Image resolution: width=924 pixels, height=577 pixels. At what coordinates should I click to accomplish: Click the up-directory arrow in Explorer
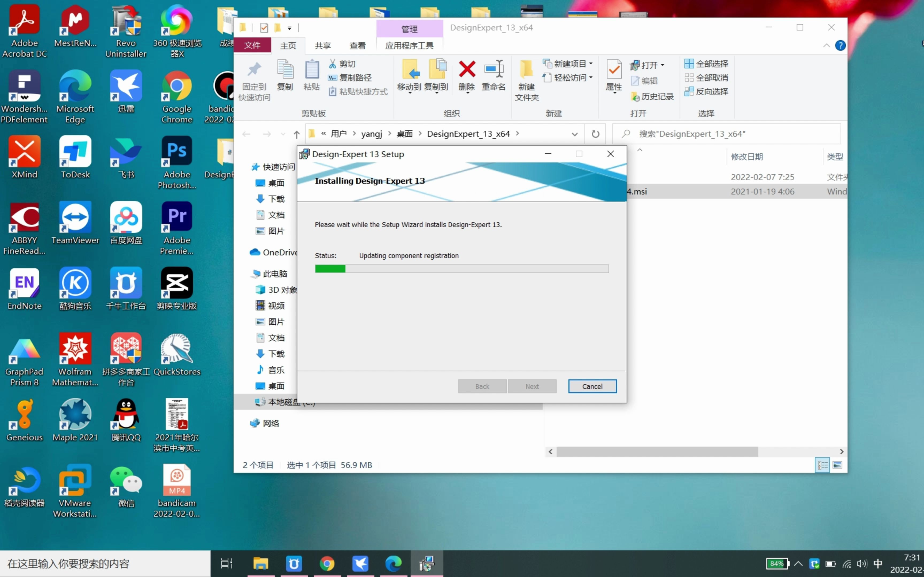(297, 134)
